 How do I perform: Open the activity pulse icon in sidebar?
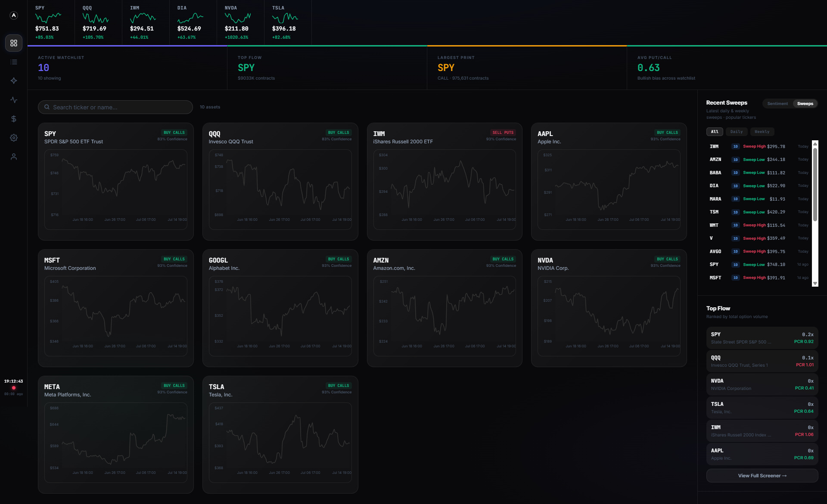(x=14, y=100)
